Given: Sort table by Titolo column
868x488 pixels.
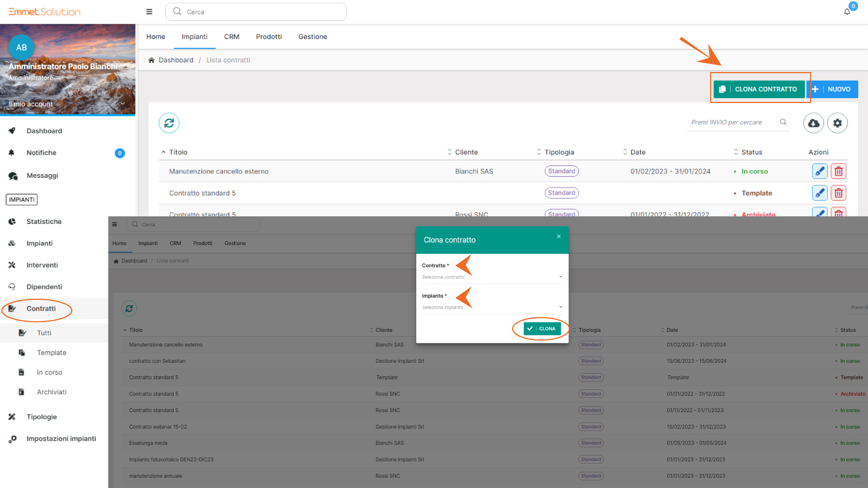Looking at the screenshot, I should (x=178, y=152).
